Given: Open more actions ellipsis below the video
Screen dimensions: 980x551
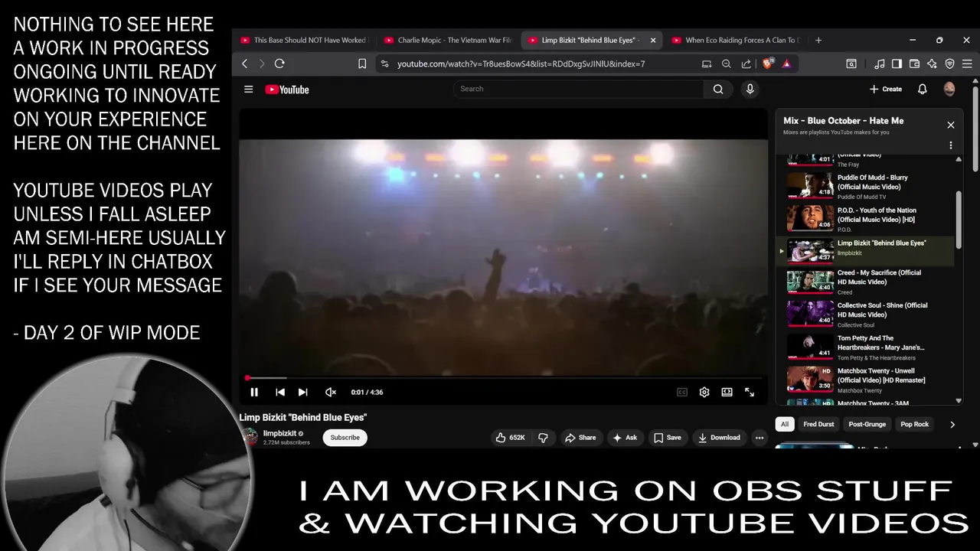Looking at the screenshot, I should pos(759,438).
